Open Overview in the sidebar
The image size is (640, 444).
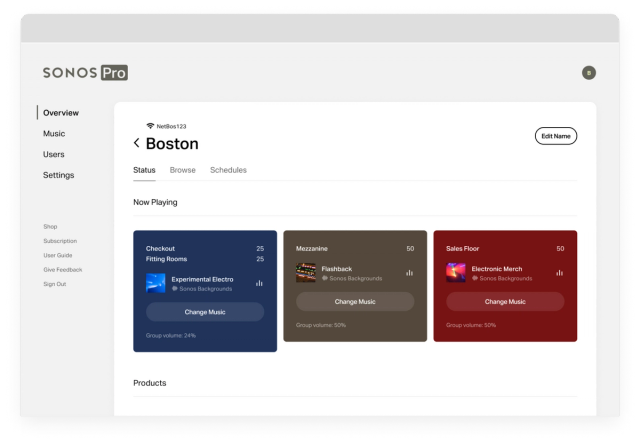click(61, 113)
